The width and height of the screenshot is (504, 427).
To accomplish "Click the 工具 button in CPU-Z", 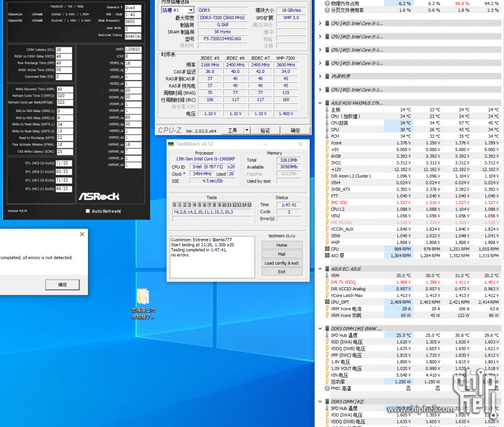I will 232,130.
